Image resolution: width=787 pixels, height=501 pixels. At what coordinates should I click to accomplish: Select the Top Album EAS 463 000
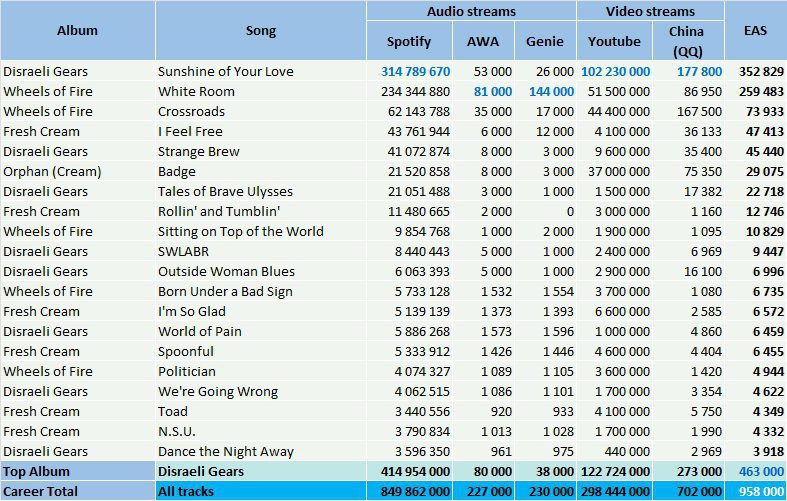click(761, 472)
